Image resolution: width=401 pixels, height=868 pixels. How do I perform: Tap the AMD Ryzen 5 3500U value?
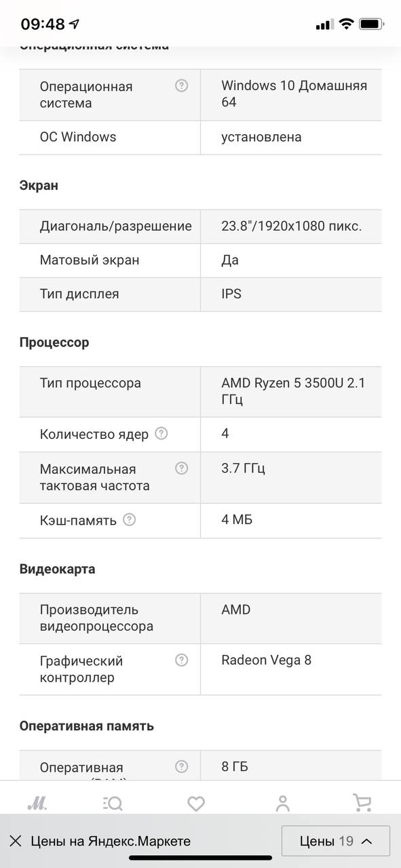coord(293,391)
